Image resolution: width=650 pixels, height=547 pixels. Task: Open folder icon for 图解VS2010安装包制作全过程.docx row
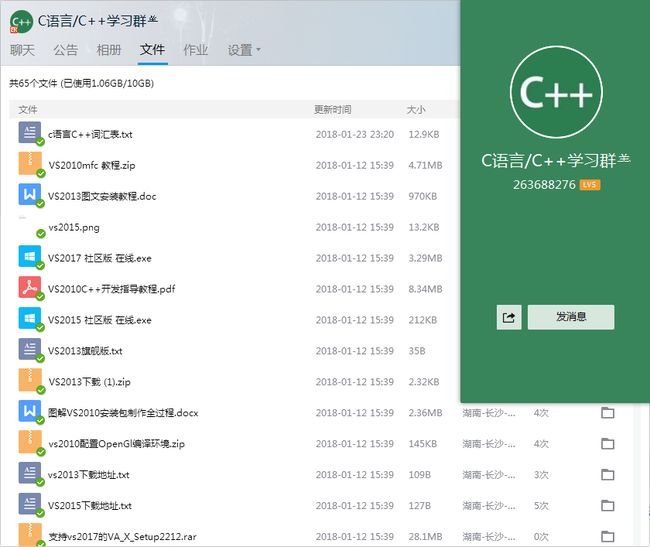click(608, 413)
